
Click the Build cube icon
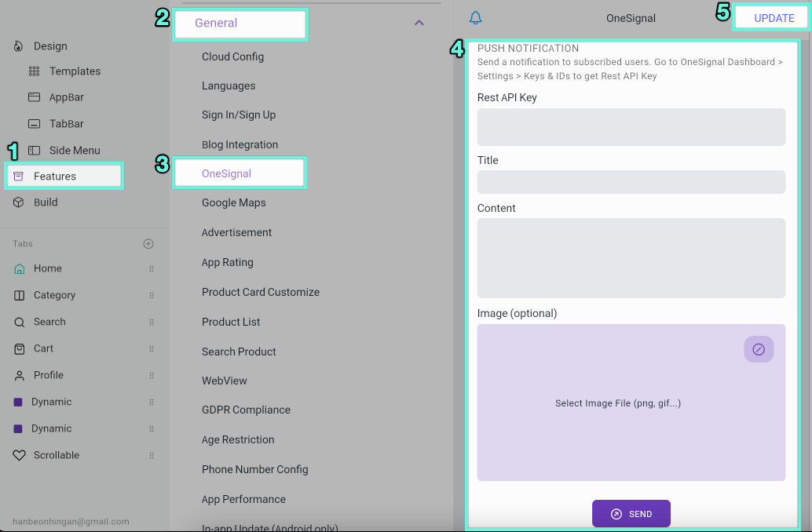coord(19,202)
